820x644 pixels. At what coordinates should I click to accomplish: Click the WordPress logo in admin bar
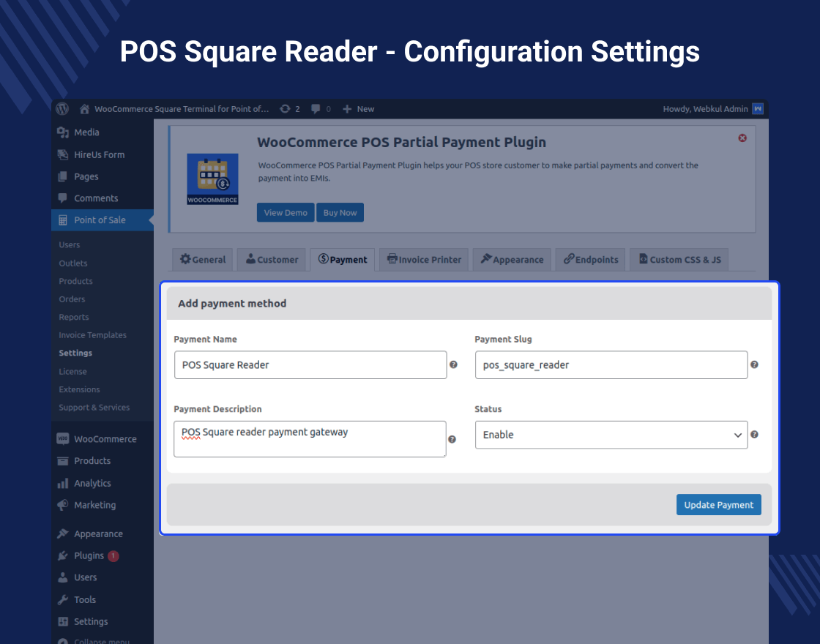coord(61,108)
